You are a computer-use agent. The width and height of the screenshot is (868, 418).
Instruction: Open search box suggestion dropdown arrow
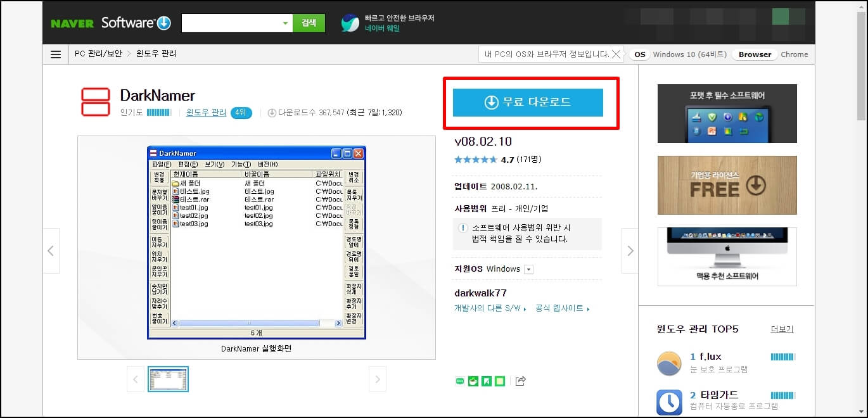click(x=285, y=23)
